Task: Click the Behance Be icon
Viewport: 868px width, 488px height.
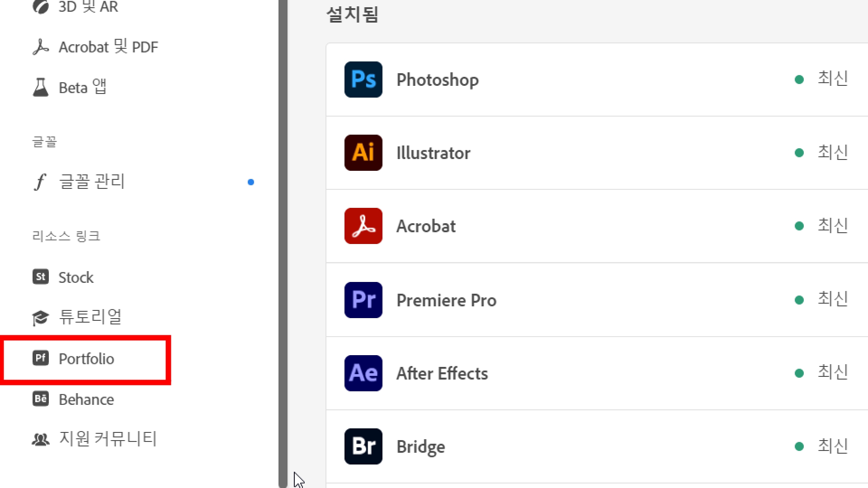Action: coord(41,399)
